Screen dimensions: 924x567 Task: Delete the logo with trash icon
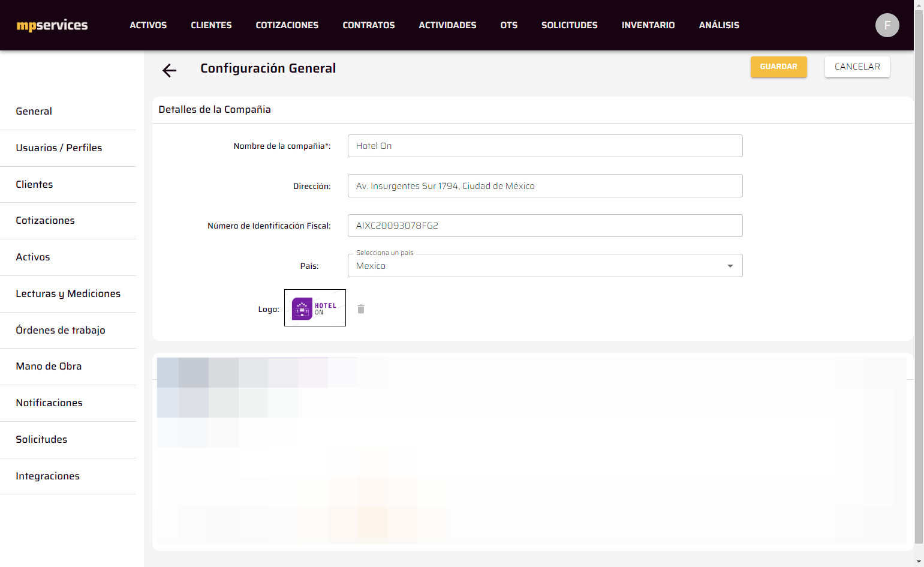click(x=361, y=309)
